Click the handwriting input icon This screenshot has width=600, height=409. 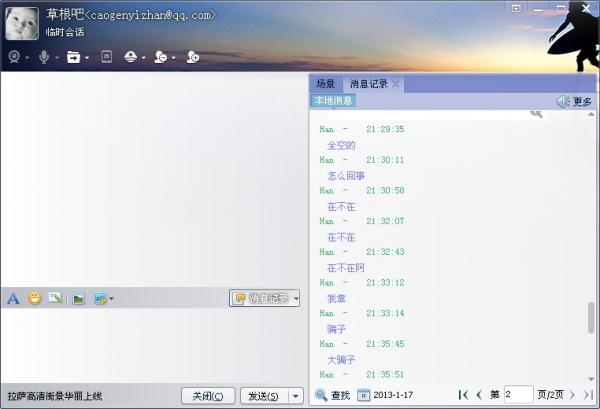coord(55,298)
